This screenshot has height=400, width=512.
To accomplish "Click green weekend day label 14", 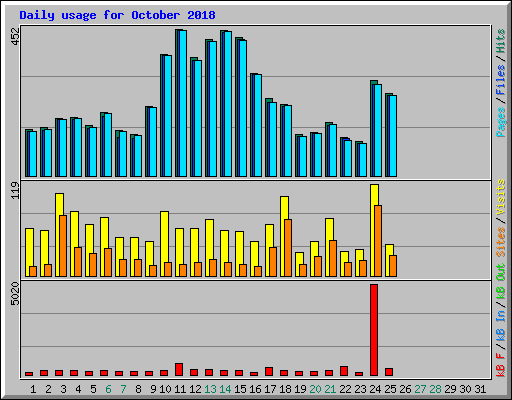I will pyautogui.click(x=225, y=389).
